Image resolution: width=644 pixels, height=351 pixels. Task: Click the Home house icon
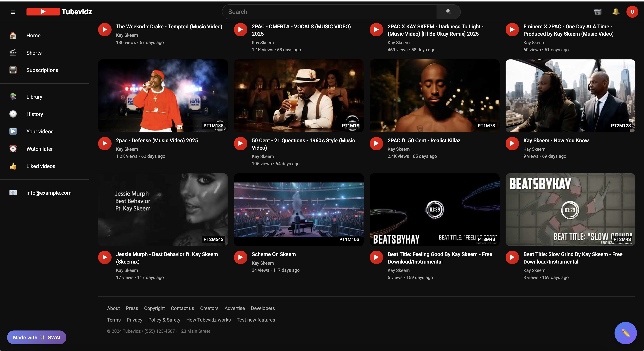pyautogui.click(x=13, y=35)
